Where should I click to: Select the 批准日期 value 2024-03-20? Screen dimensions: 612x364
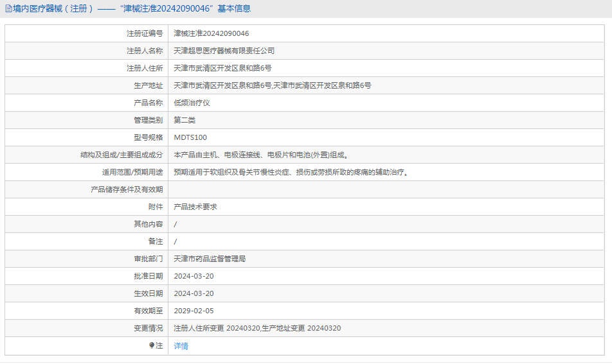click(194, 276)
